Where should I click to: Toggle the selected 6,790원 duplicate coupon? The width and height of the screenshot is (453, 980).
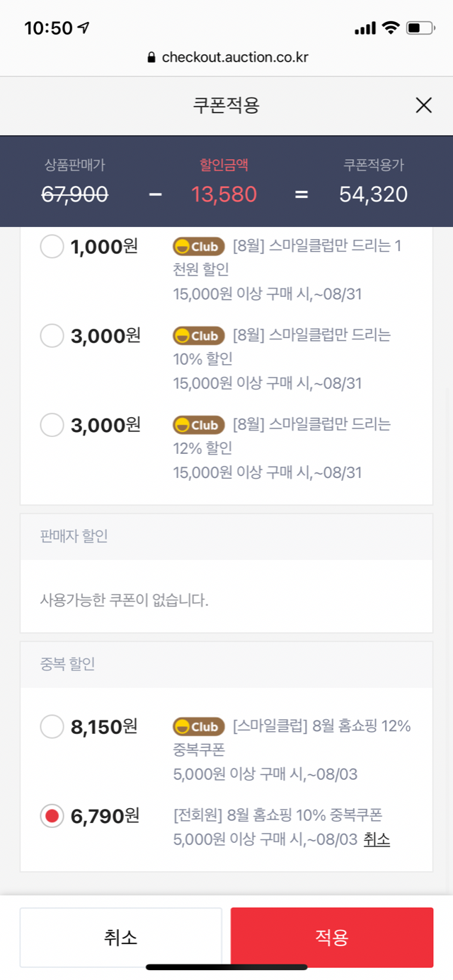click(52, 816)
